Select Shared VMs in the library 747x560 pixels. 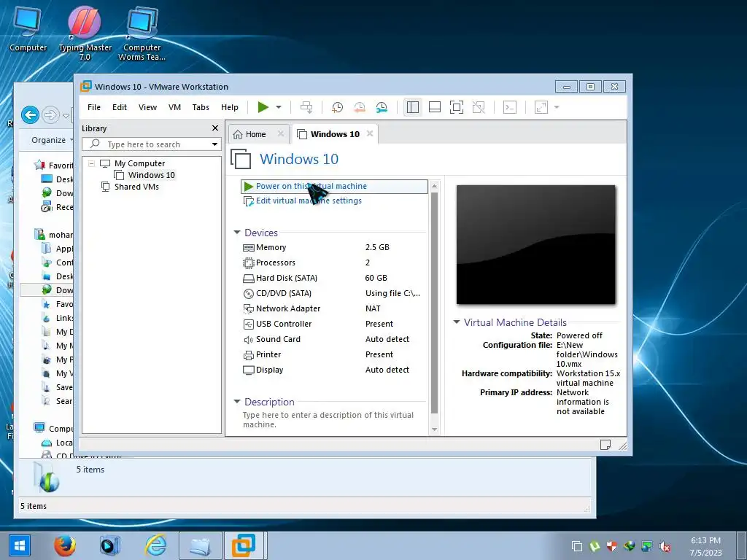(136, 187)
